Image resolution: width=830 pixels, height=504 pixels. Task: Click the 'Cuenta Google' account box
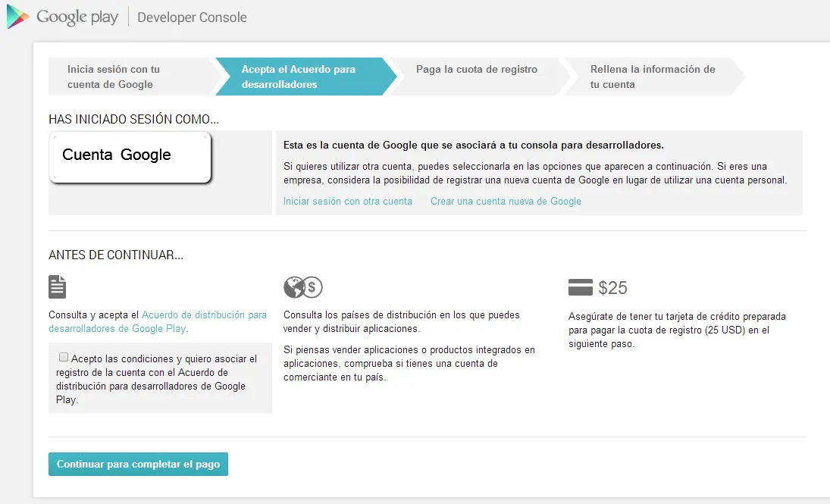pyautogui.click(x=130, y=158)
